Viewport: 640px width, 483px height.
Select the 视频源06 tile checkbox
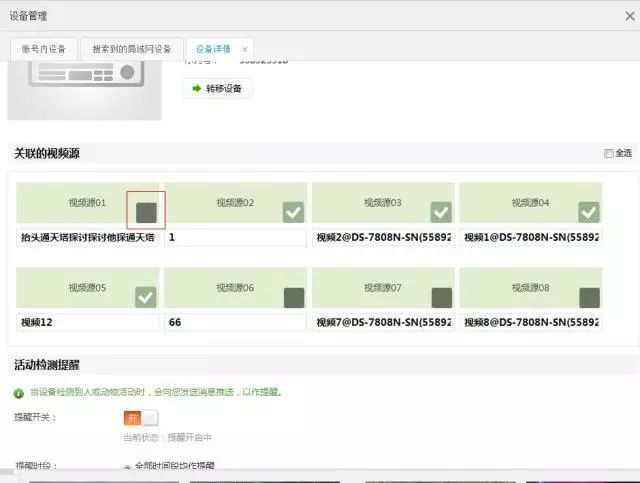click(293, 297)
